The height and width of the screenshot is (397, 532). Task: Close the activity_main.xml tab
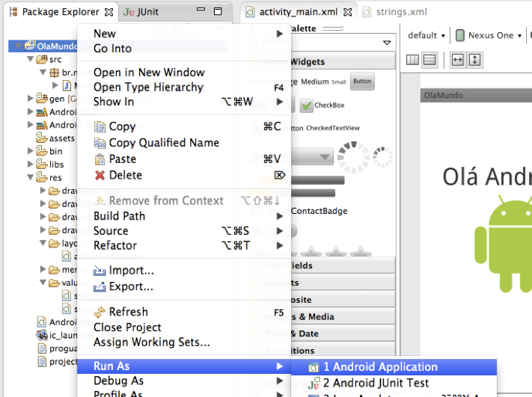(348, 12)
